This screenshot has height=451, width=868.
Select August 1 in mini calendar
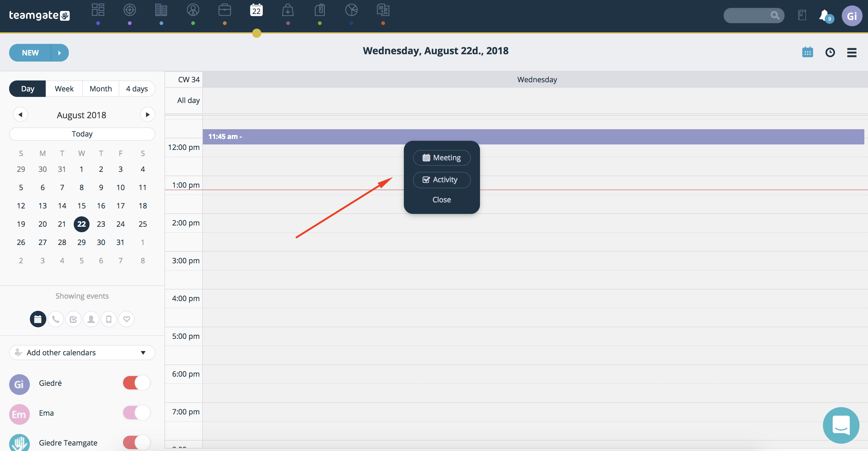click(x=81, y=169)
